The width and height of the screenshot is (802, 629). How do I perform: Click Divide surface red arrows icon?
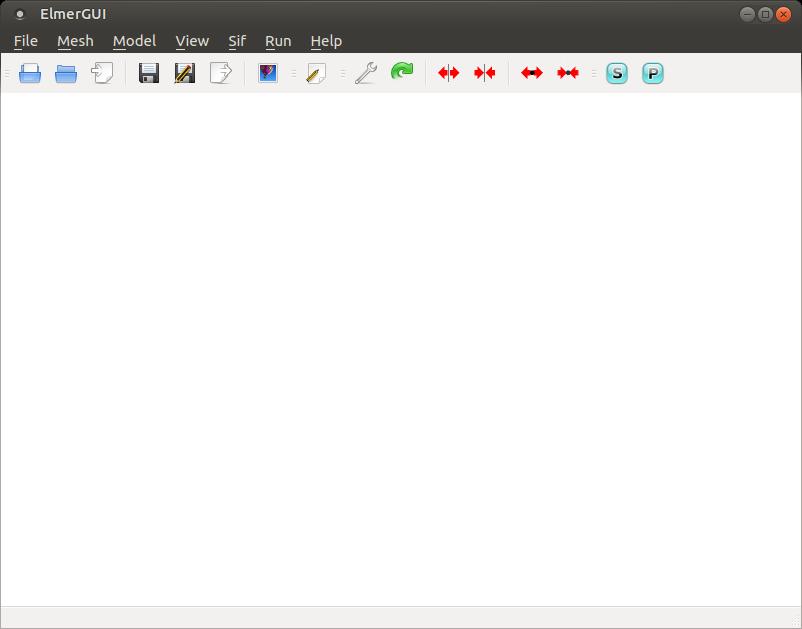point(449,73)
